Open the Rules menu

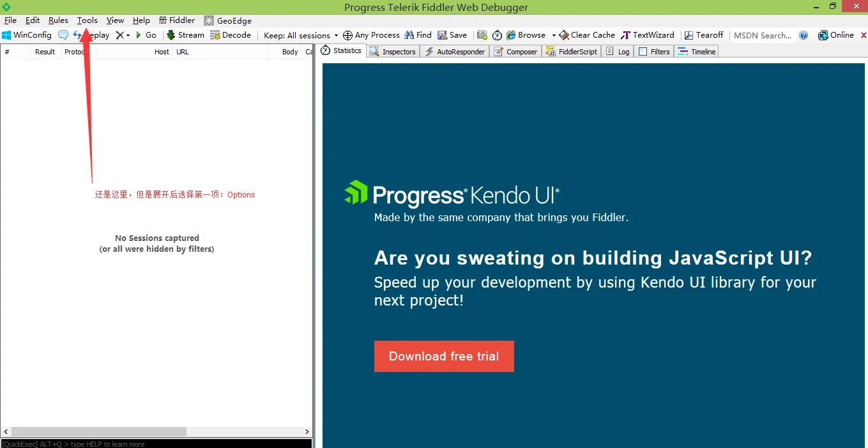tap(58, 20)
